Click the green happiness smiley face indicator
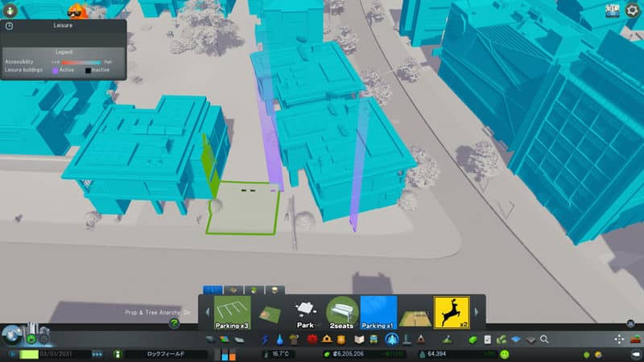 point(505,354)
